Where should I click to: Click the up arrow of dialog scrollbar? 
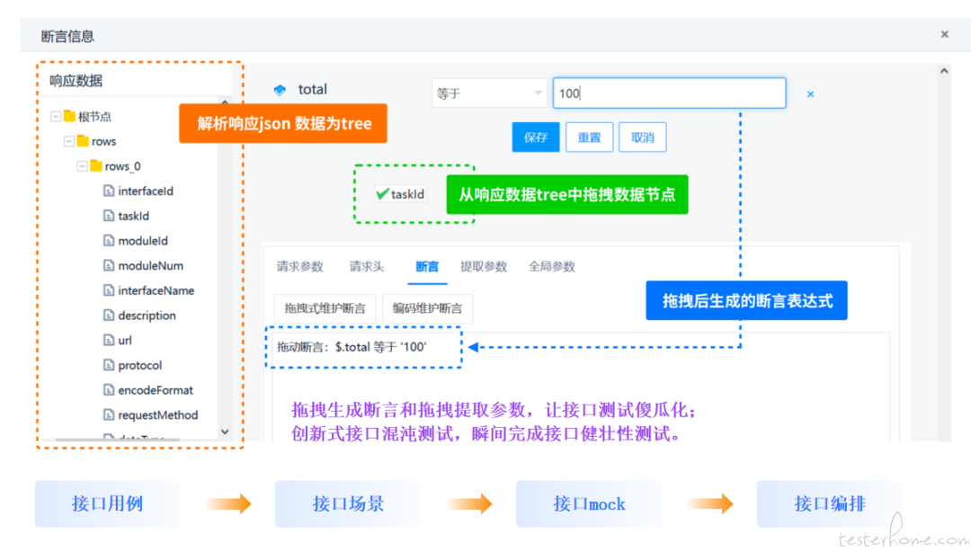[x=944, y=71]
